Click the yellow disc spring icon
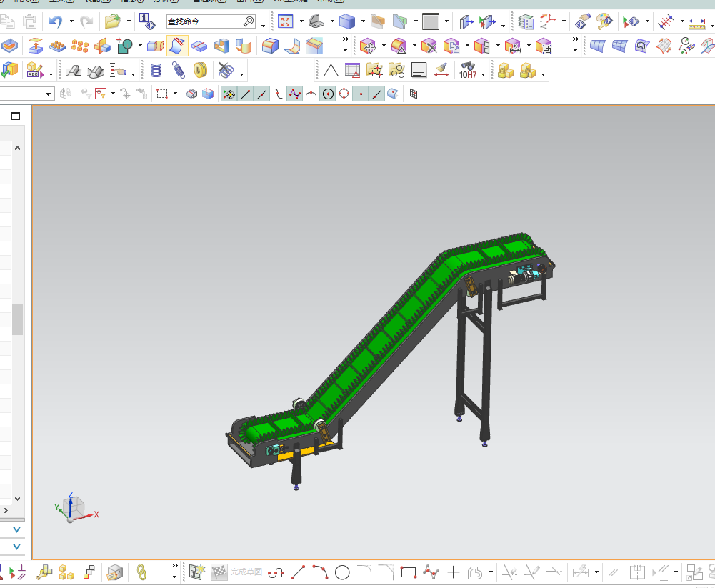 coord(200,71)
